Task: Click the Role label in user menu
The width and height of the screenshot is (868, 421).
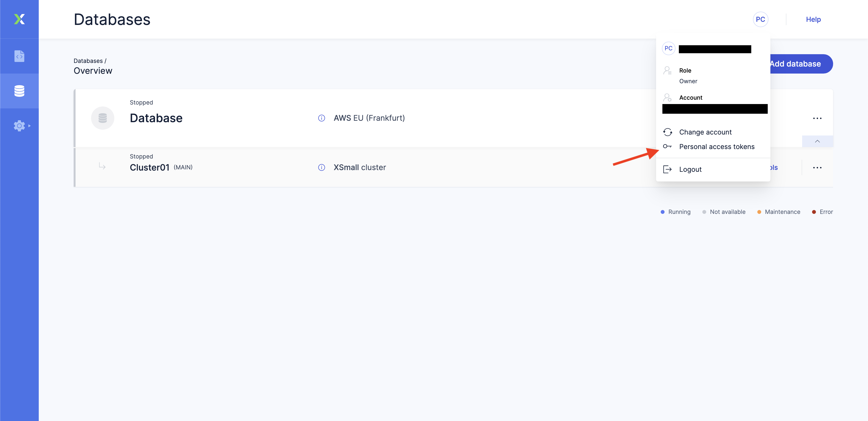Action: [685, 70]
